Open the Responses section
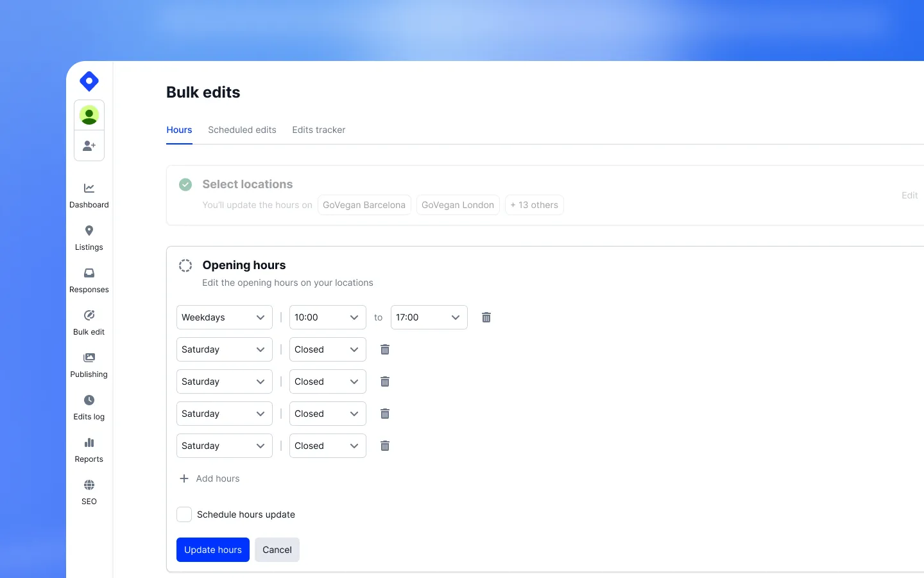The width and height of the screenshot is (924, 578). click(x=89, y=279)
